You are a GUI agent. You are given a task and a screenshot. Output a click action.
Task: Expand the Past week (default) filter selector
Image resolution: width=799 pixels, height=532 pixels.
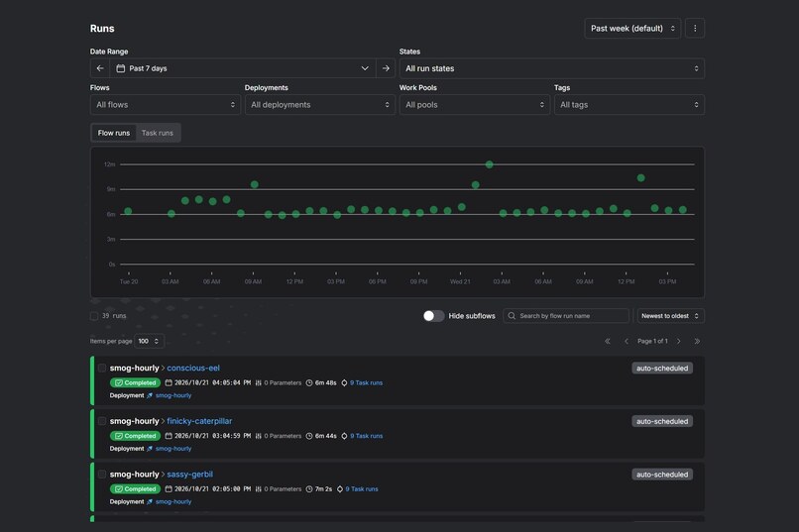[x=632, y=29]
